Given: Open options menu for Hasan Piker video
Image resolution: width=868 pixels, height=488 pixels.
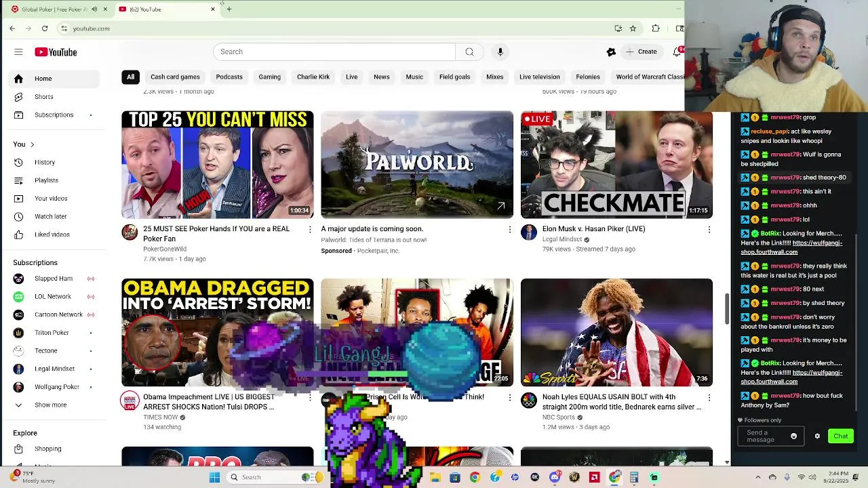Looking at the screenshot, I should [x=709, y=230].
